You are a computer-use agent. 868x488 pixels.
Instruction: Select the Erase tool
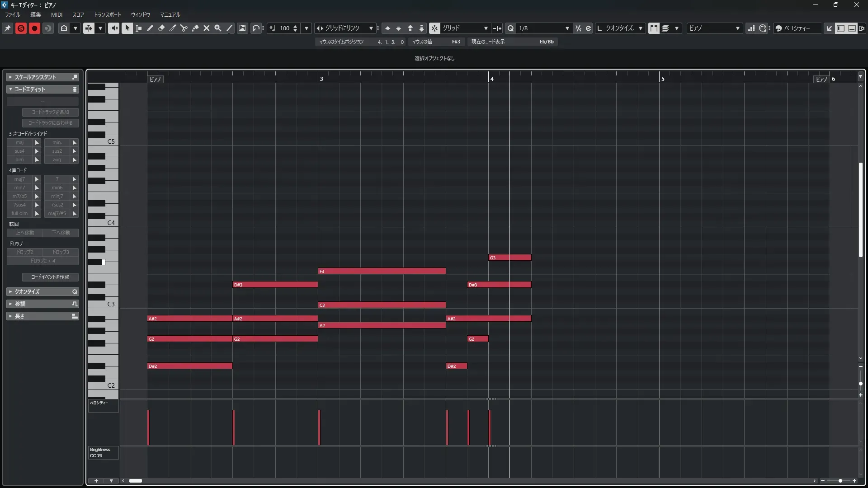click(161, 28)
